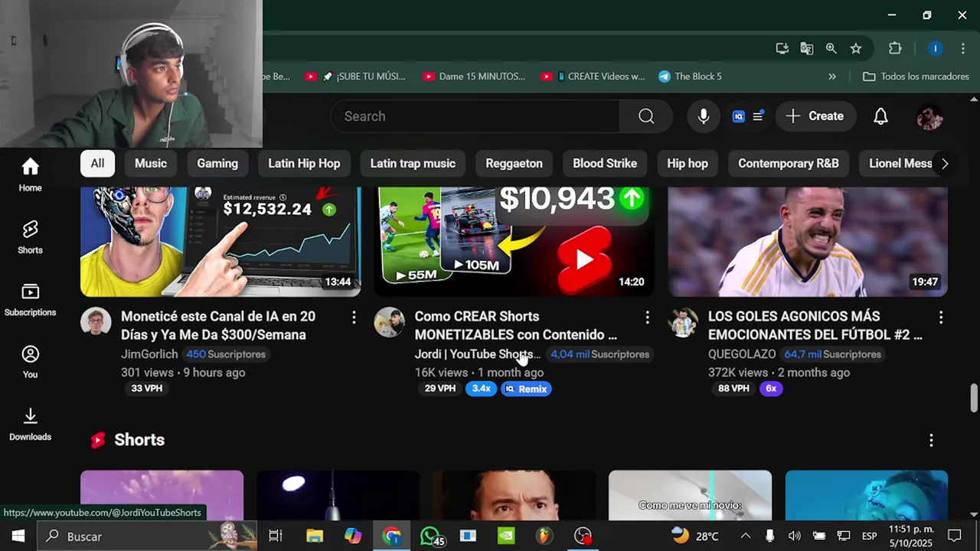The width and height of the screenshot is (980, 551).
Task: Click the Windows taskbar Buscar search box
Action: 148,536
